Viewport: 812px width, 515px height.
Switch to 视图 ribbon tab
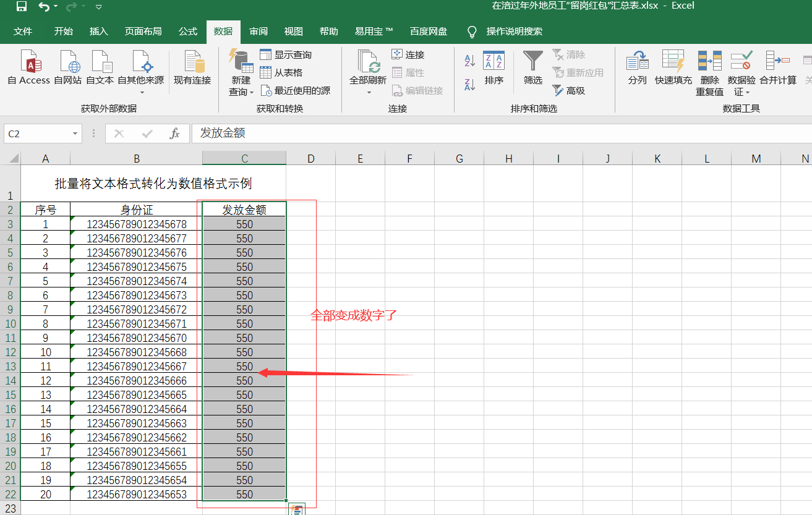(294, 32)
